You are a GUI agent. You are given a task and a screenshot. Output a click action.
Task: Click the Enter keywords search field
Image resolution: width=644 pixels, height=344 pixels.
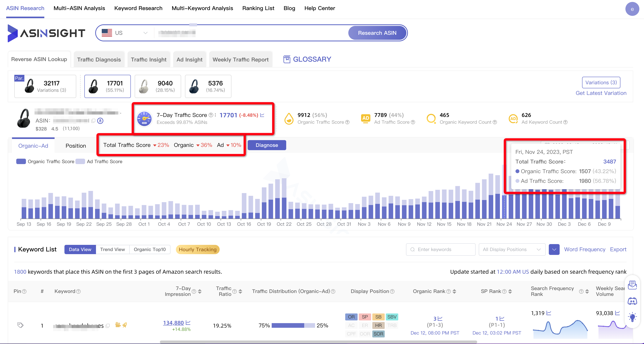pos(440,249)
